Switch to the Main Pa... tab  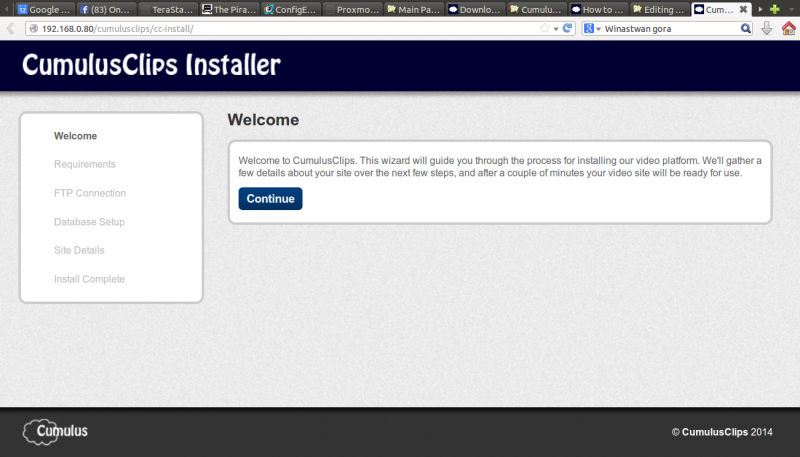pos(414,9)
